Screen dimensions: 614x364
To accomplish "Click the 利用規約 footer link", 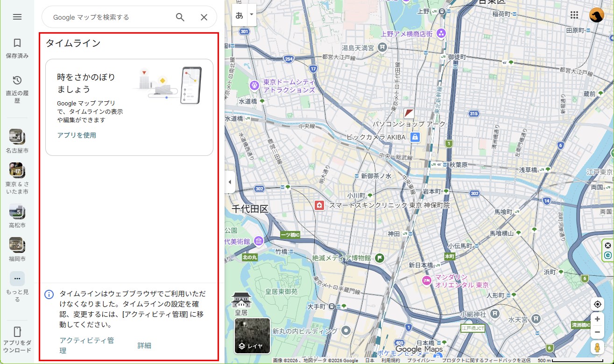I will 390,361.
